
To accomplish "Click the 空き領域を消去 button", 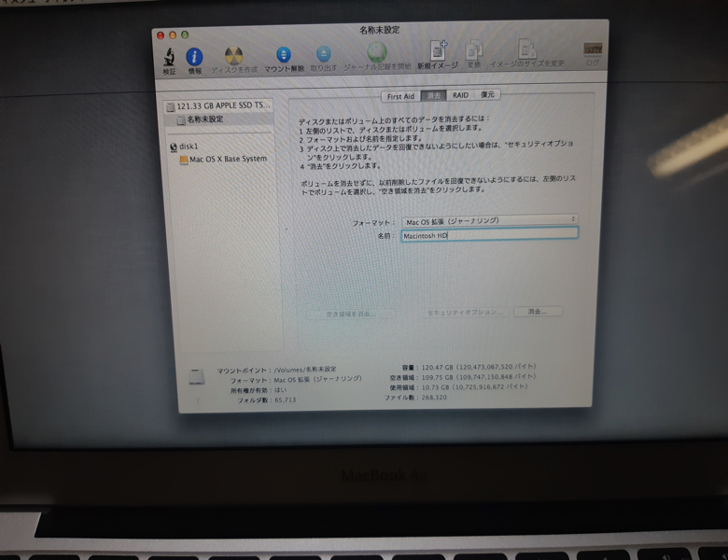I will coord(351,314).
